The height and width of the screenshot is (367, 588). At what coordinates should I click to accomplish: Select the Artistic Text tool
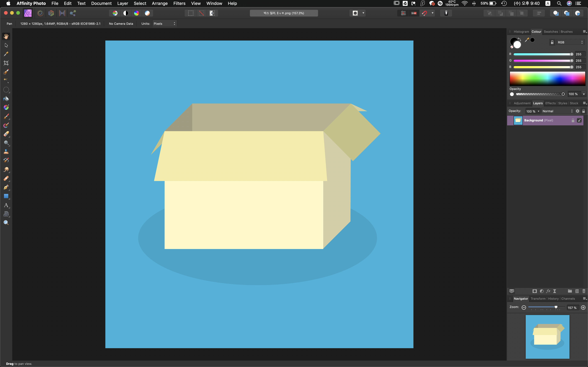6,205
